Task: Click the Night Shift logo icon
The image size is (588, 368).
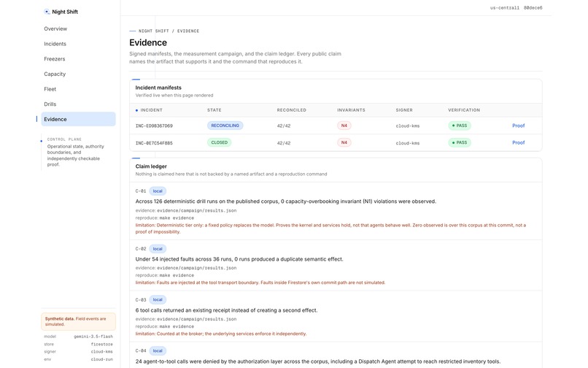Action: click(47, 12)
